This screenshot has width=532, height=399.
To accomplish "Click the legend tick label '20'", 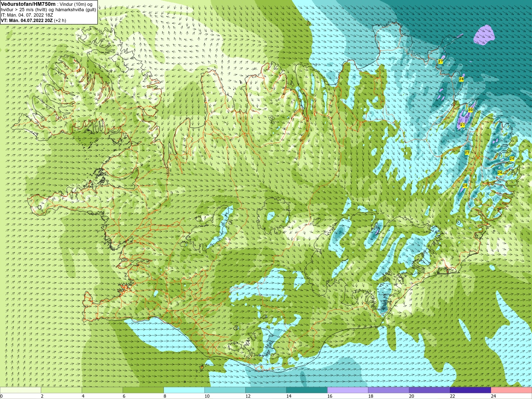I will pyautogui.click(x=411, y=396).
